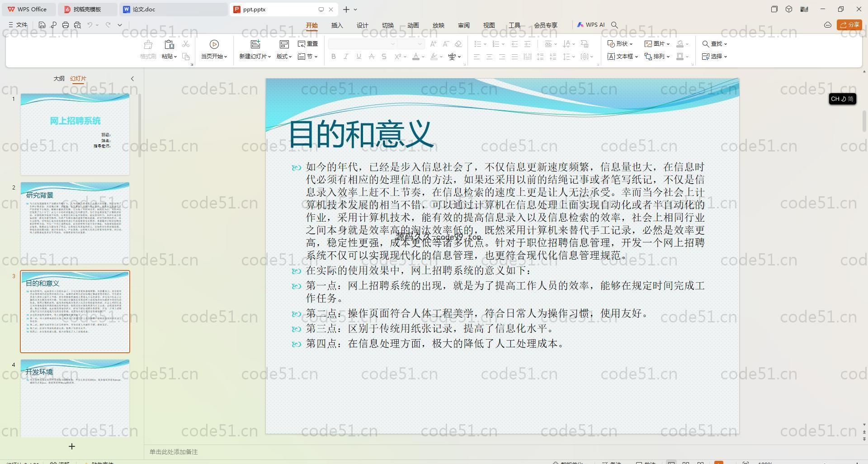Open the Text Box (文本框) dropdown
This screenshot has height=464, width=868.
(x=623, y=57)
